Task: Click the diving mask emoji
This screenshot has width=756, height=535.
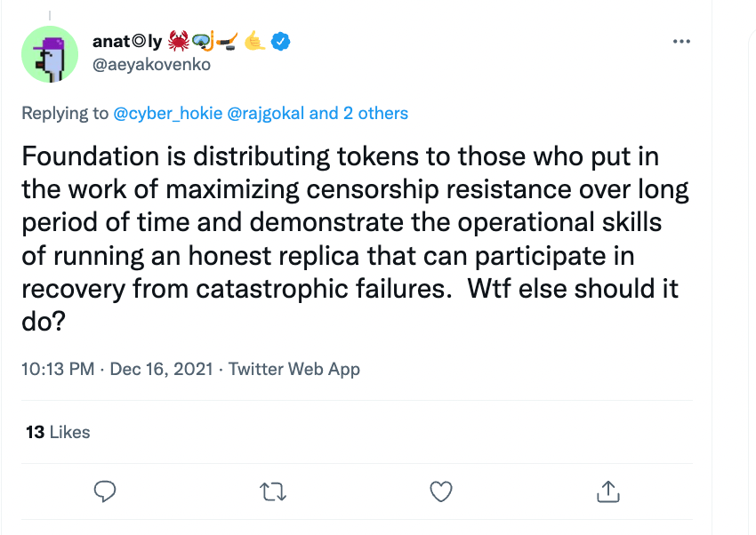Action: tap(202, 41)
